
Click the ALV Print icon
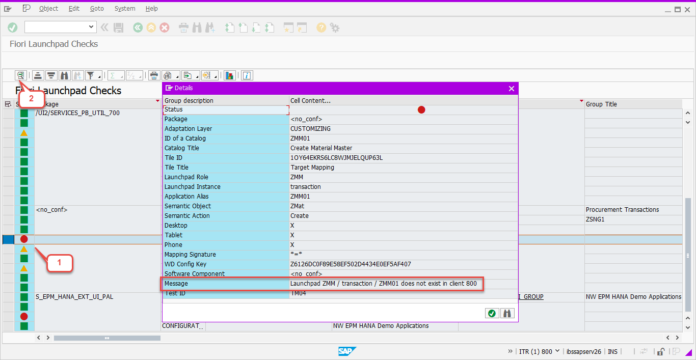[154, 75]
